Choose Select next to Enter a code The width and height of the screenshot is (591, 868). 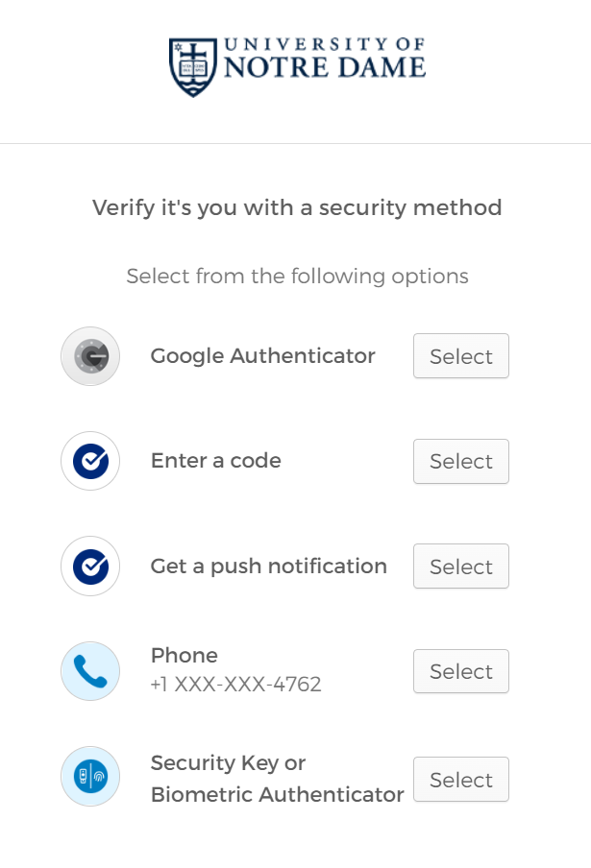(x=461, y=461)
